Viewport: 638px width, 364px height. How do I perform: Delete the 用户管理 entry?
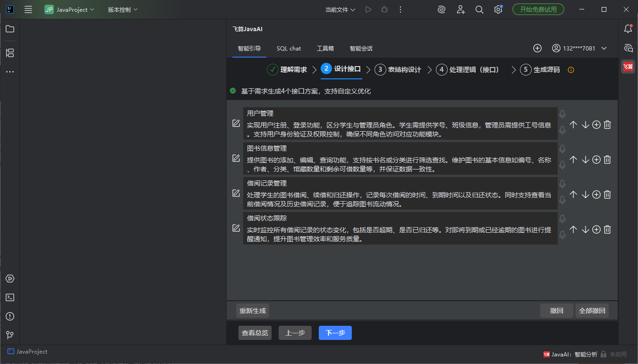[608, 125]
